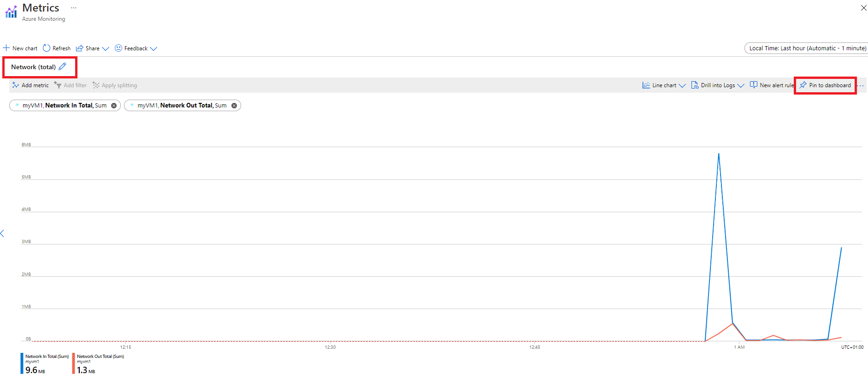Select the Network In Total metric pill
This screenshot has width=868, height=381.
(x=65, y=106)
